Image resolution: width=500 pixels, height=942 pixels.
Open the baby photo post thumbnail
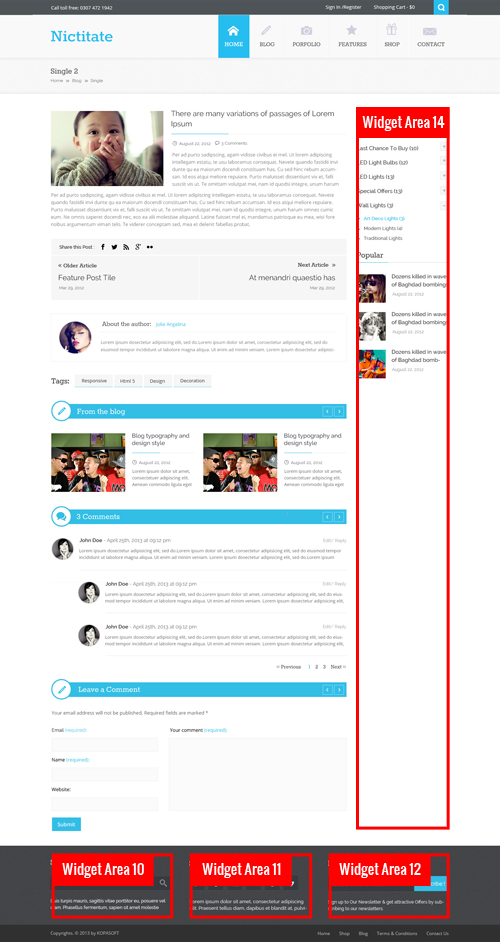click(x=107, y=148)
